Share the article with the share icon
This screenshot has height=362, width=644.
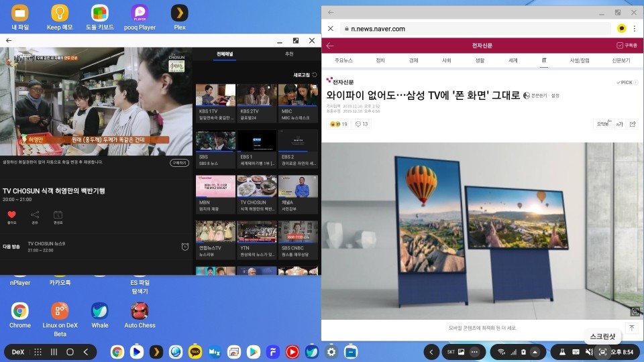[633, 124]
